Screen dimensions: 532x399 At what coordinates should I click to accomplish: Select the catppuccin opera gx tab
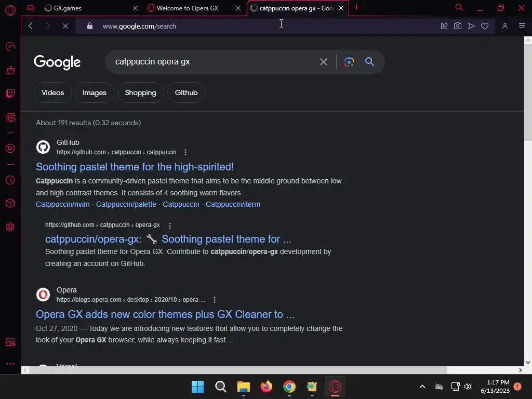(297, 8)
